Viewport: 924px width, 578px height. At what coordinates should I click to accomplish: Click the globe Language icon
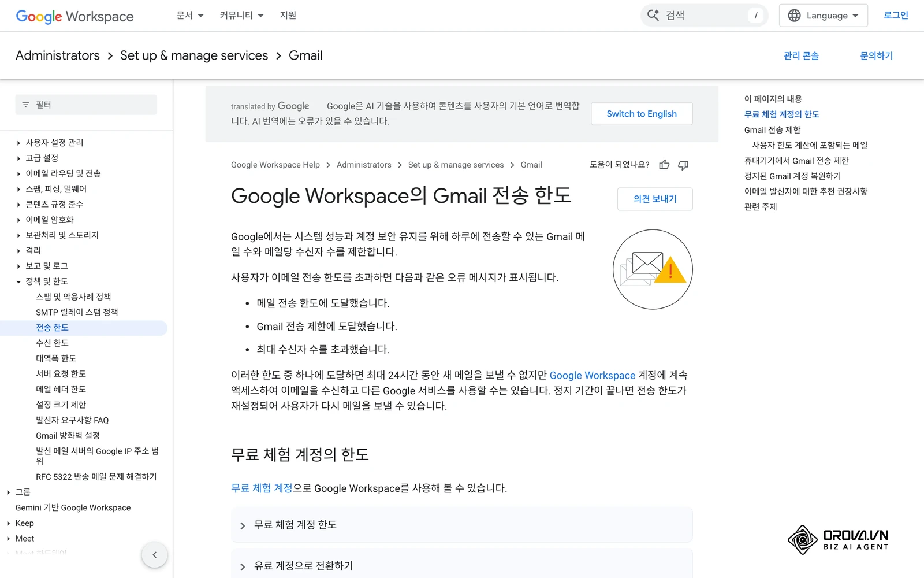click(795, 16)
